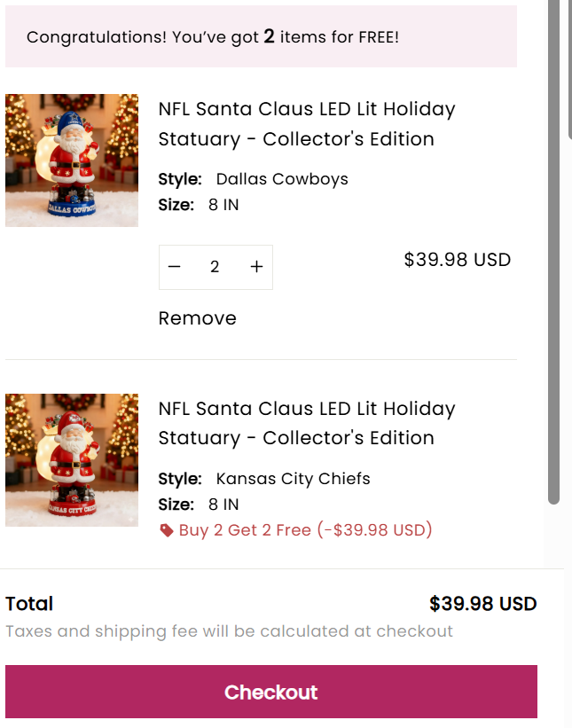The width and height of the screenshot is (572, 728).
Task: Click the bold total amount $39.98 USD
Action: [x=482, y=604]
